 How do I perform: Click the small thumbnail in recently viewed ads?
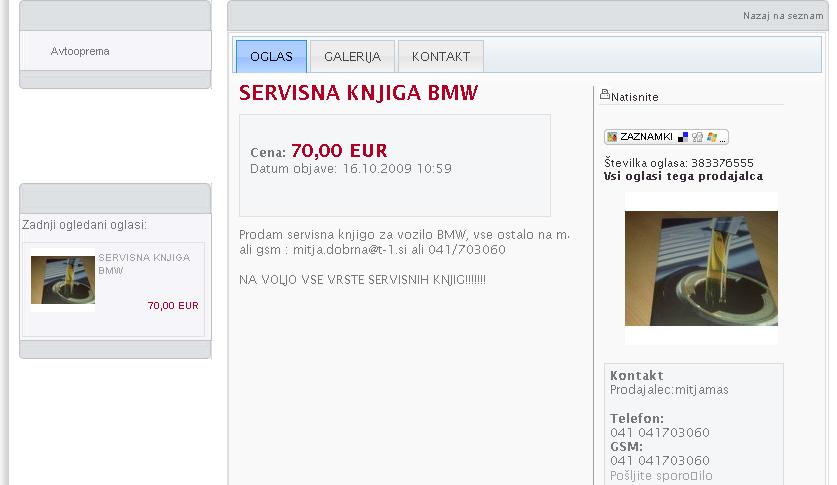pos(63,280)
